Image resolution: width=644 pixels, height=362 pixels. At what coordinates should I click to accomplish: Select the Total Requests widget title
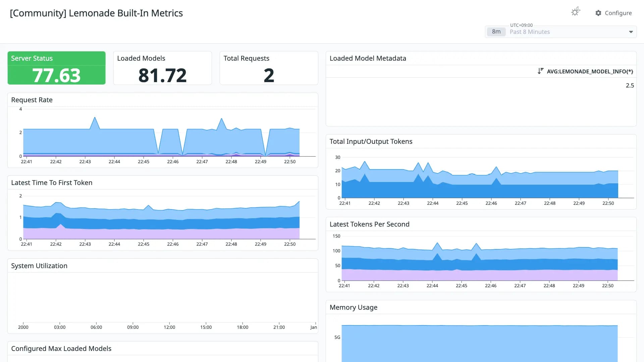[247, 58]
